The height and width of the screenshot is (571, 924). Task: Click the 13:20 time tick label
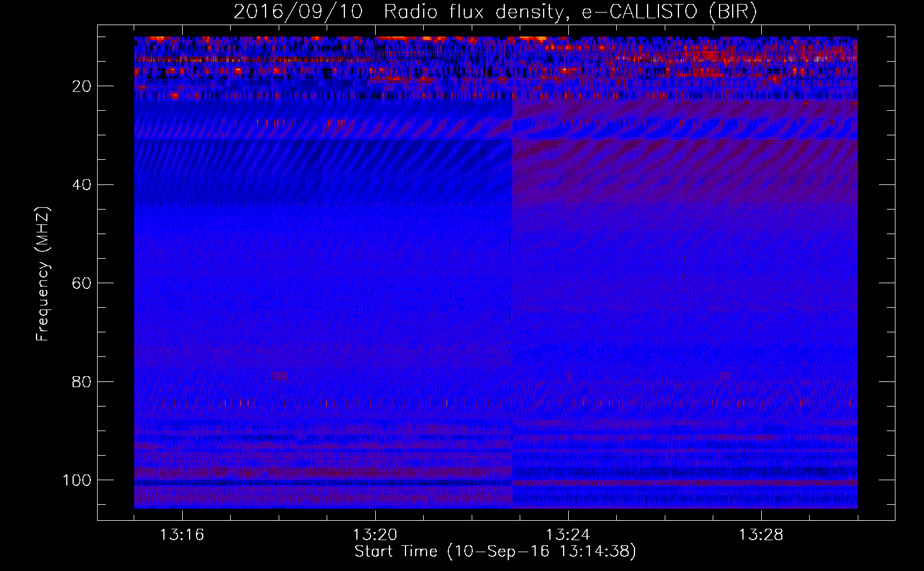click(x=375, y=535)
